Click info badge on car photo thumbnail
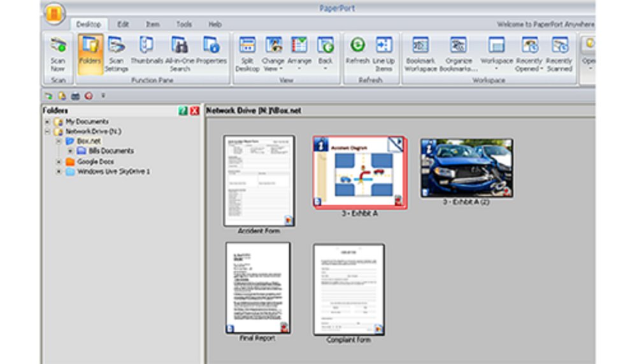Screen dimensions: 637x364 429,146
